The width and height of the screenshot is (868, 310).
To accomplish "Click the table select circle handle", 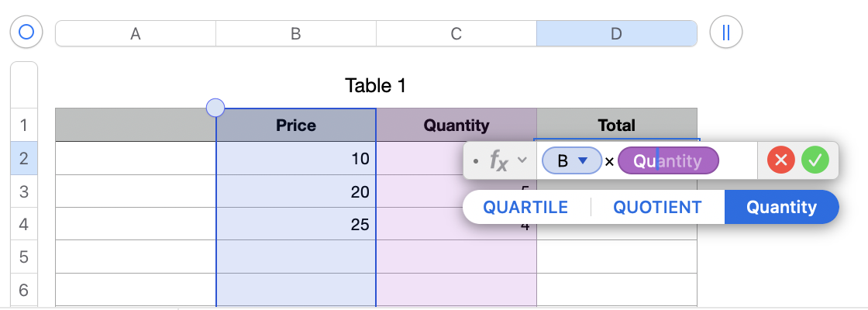I will [x=26, y=33].
